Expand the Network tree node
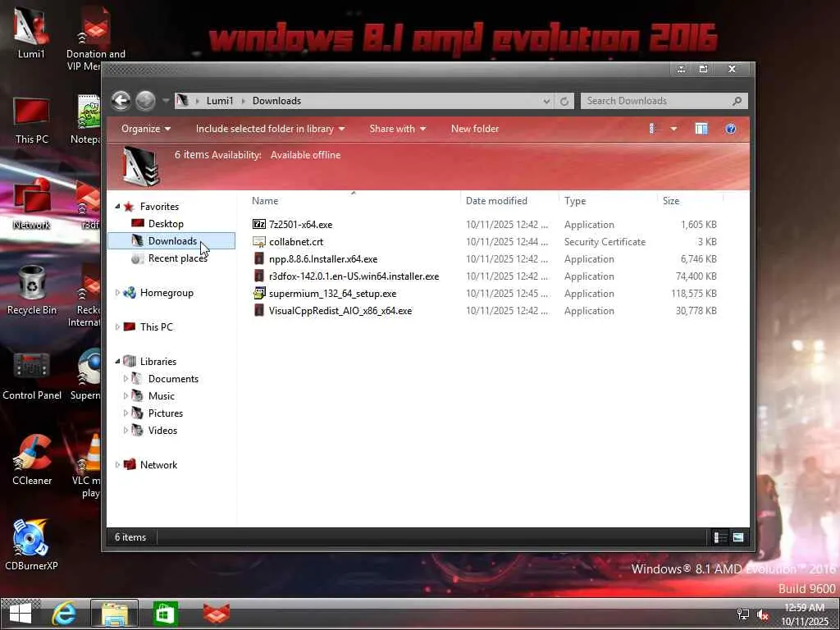 117,464
